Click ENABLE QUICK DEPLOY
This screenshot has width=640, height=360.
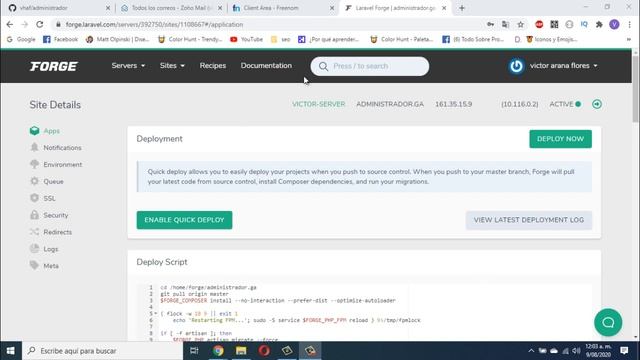[x=184, y=220]
